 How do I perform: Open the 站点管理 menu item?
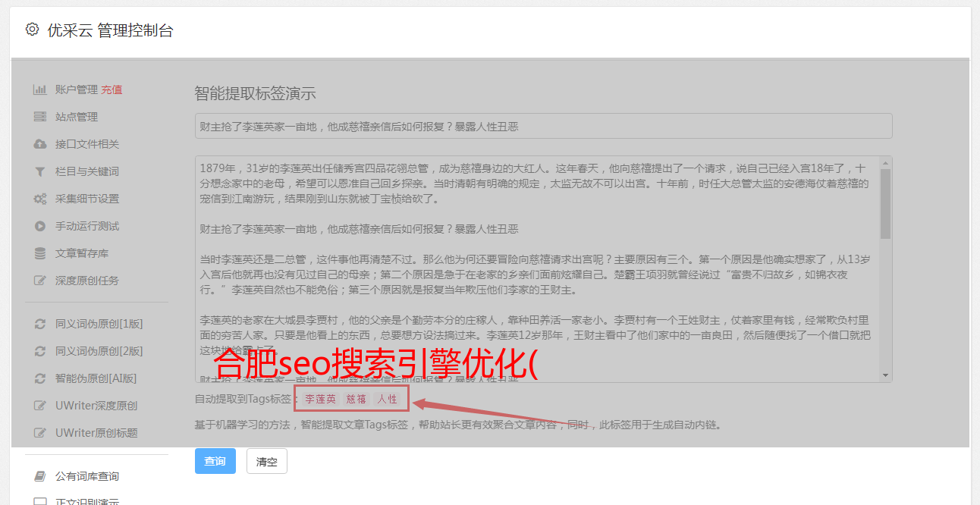(77, 117)
